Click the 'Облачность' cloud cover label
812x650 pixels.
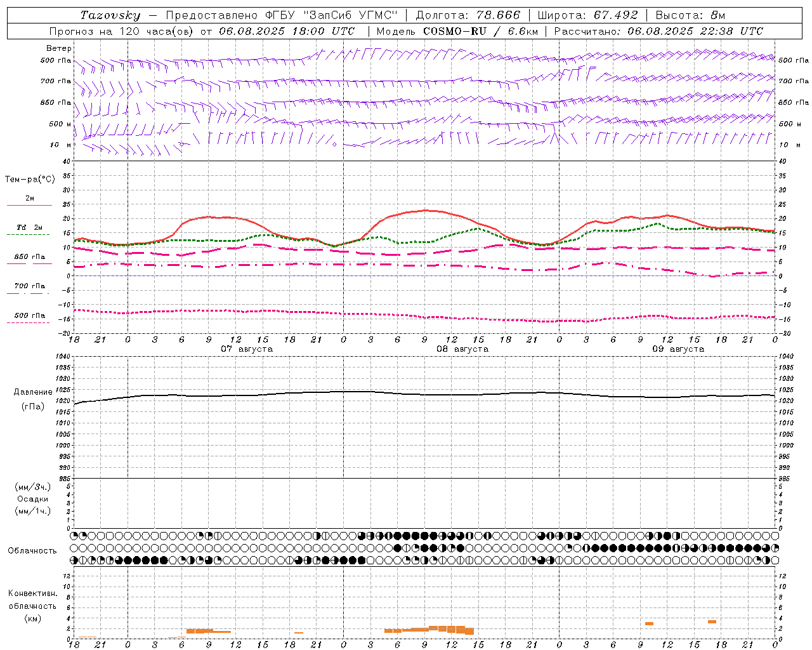tap(32, 551)
